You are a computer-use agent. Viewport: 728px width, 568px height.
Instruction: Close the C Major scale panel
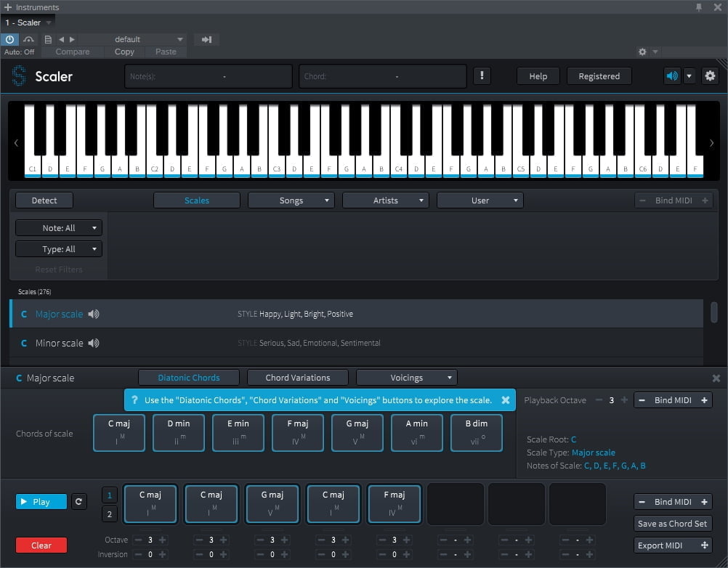coord(716,378)
